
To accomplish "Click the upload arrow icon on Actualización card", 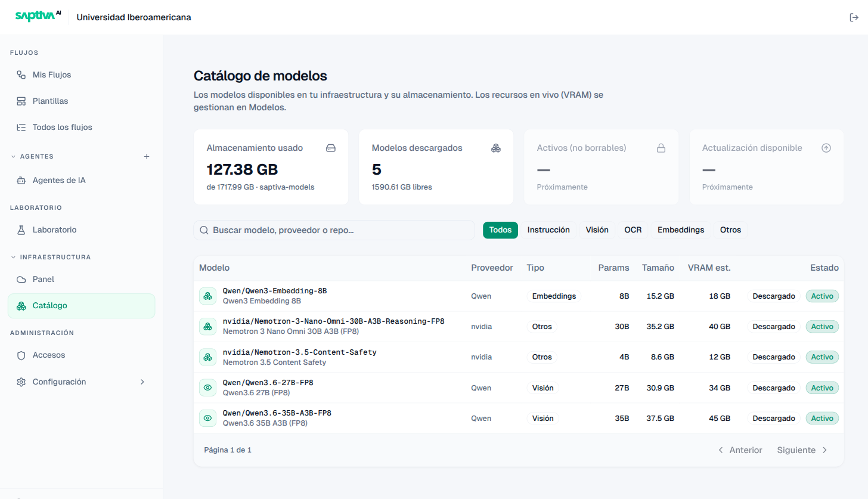I will [x=826, y=148].
